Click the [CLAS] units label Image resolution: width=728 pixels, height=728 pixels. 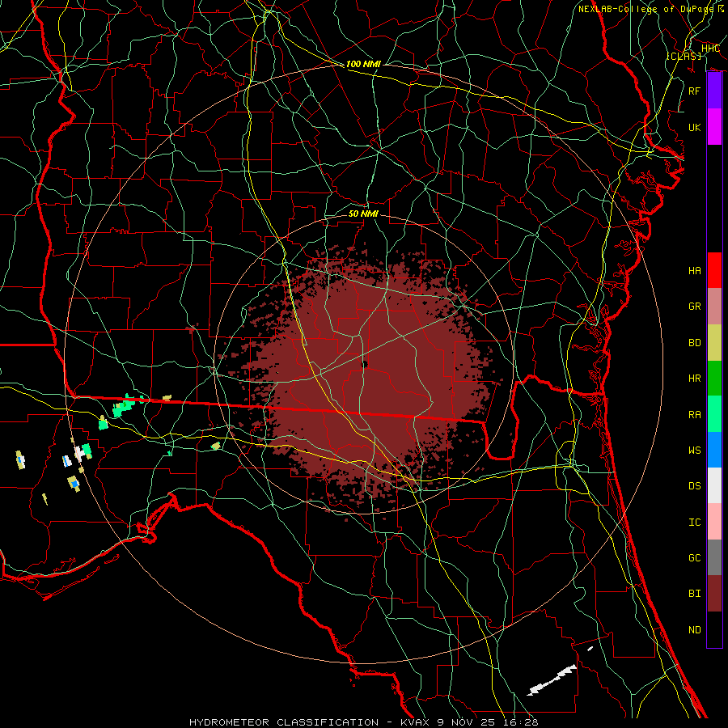coord(684,56)
